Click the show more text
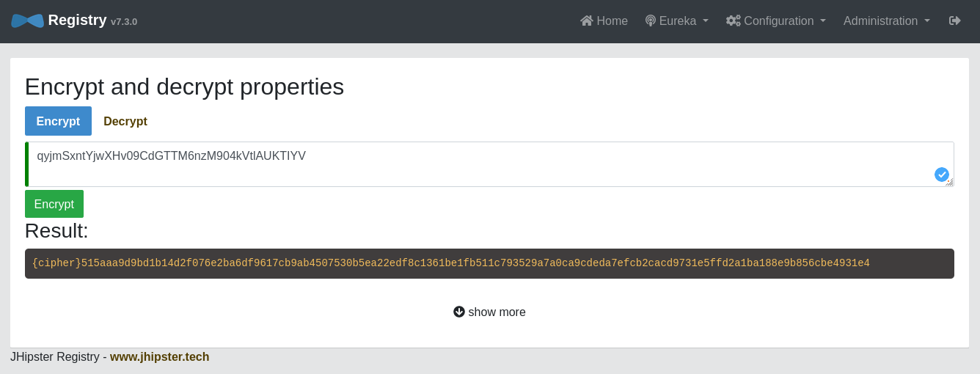Screen dimensions: 980x374 click(497, 312)
